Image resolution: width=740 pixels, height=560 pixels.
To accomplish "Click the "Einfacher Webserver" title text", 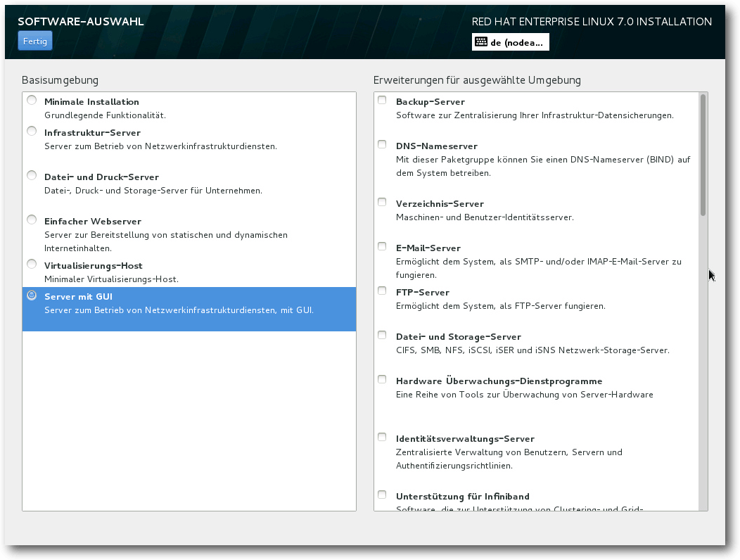I will tap(93, 222).
